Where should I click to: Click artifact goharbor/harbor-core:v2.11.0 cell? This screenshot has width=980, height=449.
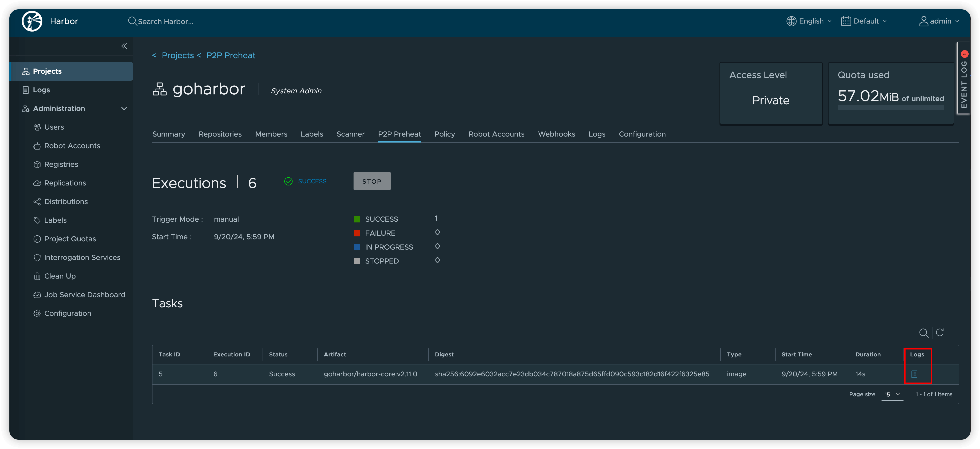tap(370, 374)
